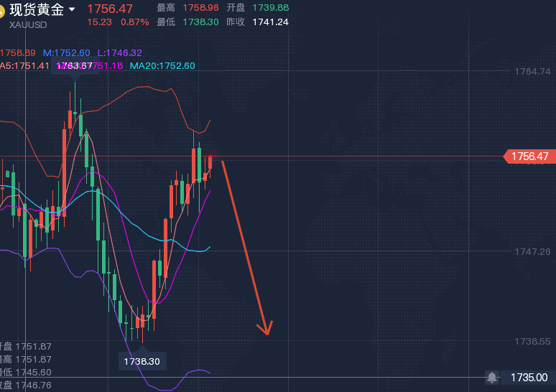Click the 1747.26 axis price label
Viewport: 556px width, 392px height.
click(x=532, y=252)
